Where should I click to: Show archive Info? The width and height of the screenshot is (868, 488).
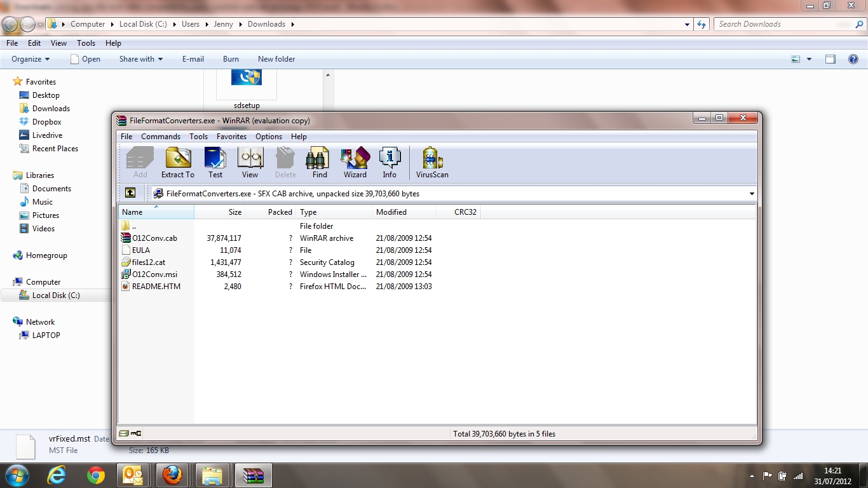390,163
